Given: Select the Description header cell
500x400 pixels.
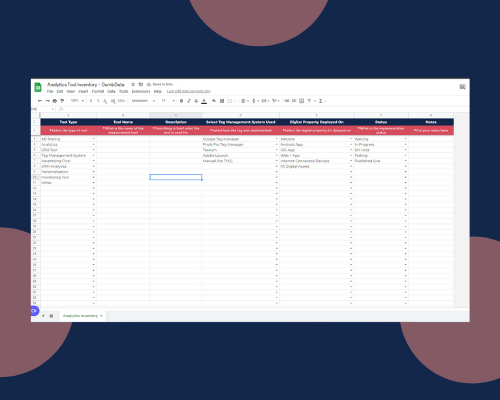Looking at the screenshot, I should 176,122.
